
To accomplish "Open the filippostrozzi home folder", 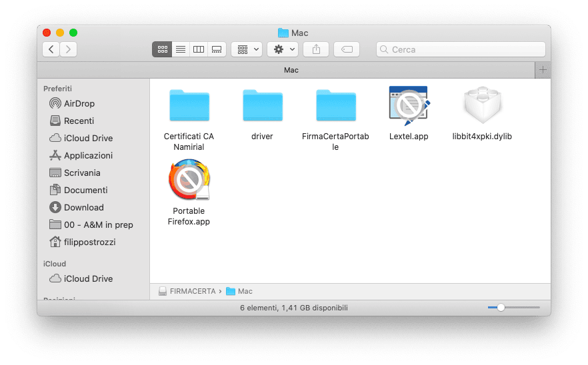I will pyautogui.click(x=83, y=242).
